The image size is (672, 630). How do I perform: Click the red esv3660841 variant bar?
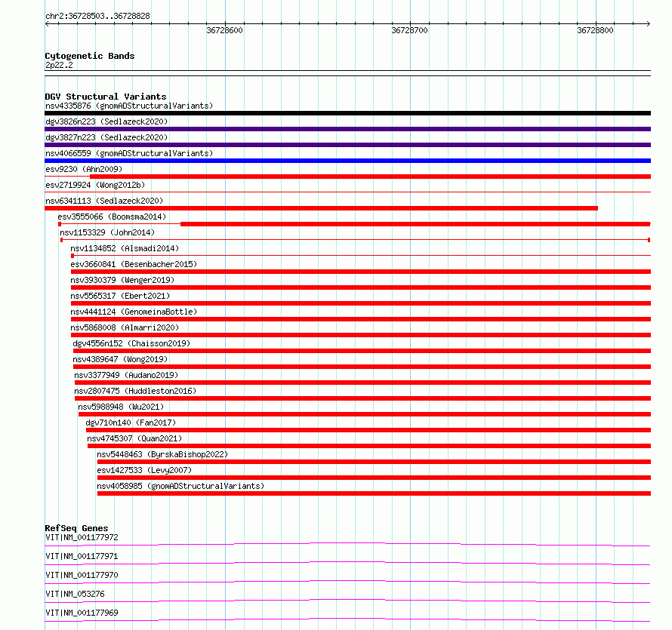click(361, 272)
